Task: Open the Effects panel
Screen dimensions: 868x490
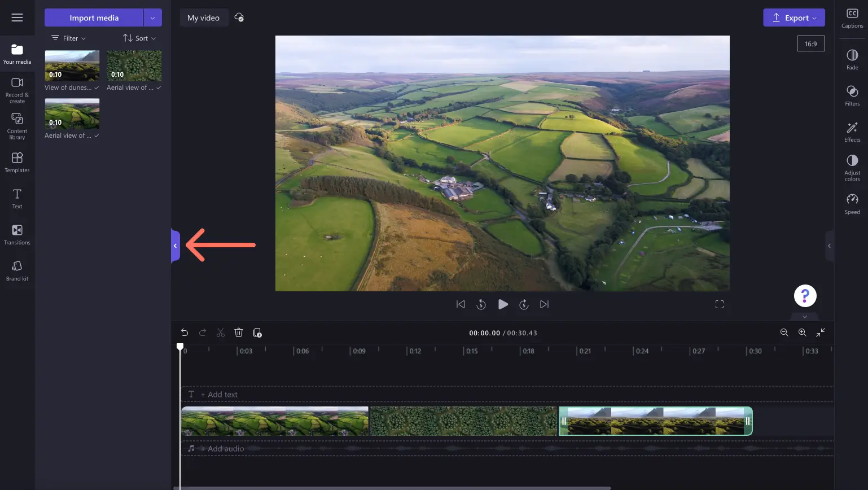Action: (x=852, y=132)
